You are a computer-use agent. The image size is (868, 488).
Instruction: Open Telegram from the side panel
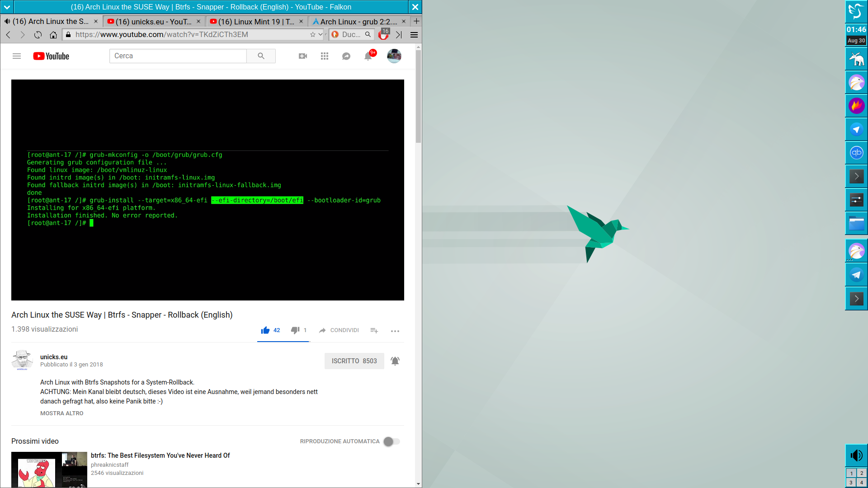[856, 129]
